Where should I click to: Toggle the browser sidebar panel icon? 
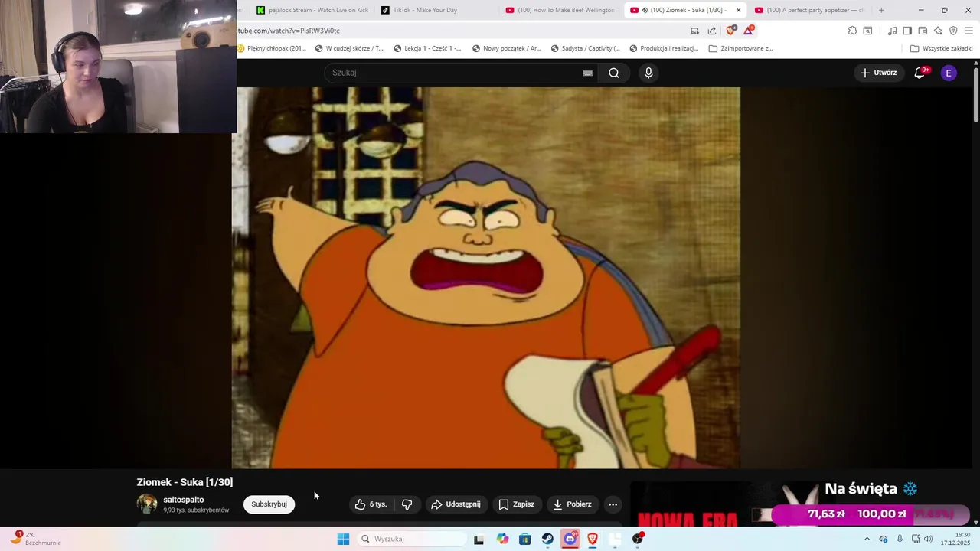[907, 31]
